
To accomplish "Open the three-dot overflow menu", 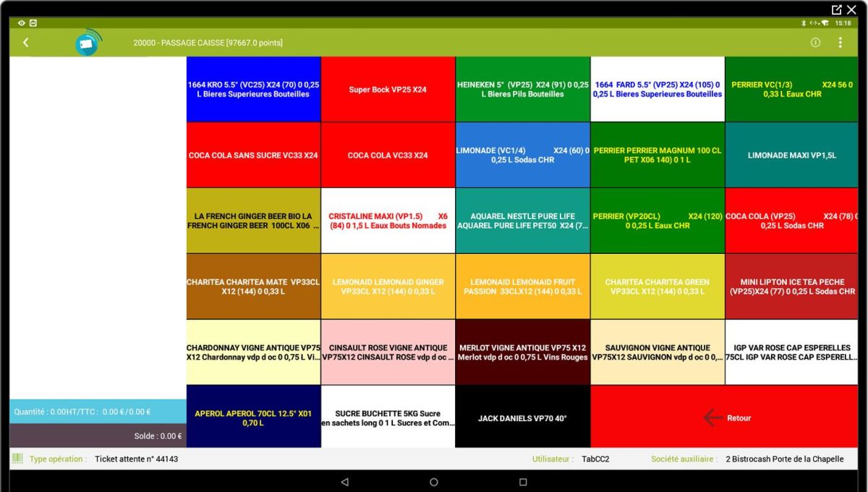I will point(840,43).
